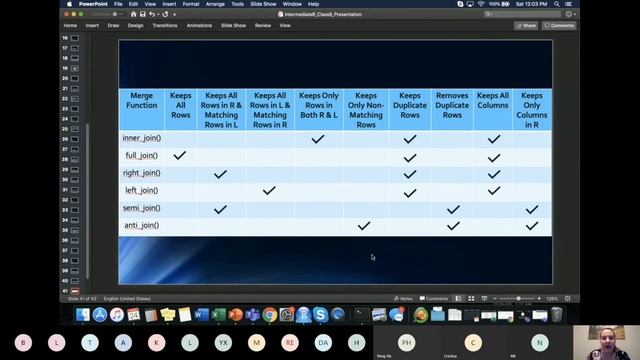
Task: Save the presentation with the floppy disk icon
Action: tap(142, 14)
